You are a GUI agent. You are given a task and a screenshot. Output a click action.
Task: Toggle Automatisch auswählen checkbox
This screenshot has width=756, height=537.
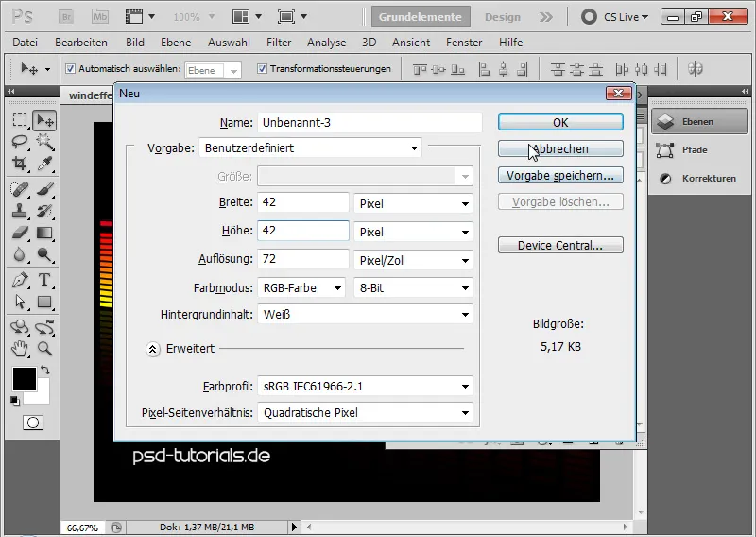(x=70, y=68)
